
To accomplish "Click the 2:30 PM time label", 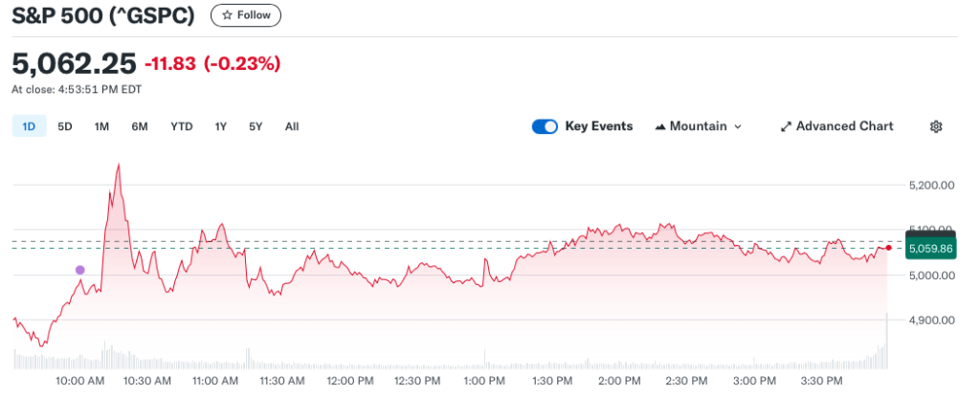I will [x=686, y=381].
